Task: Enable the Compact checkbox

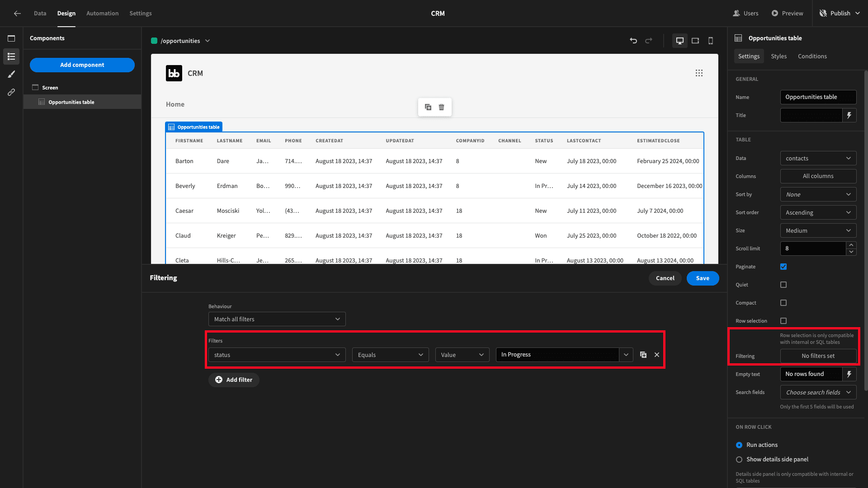Action: 783,303
